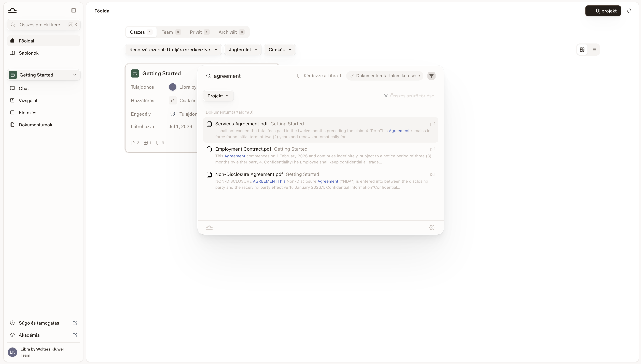
Task: Open Dokumentumok in sidebar
Action: (x=44, y=125)
